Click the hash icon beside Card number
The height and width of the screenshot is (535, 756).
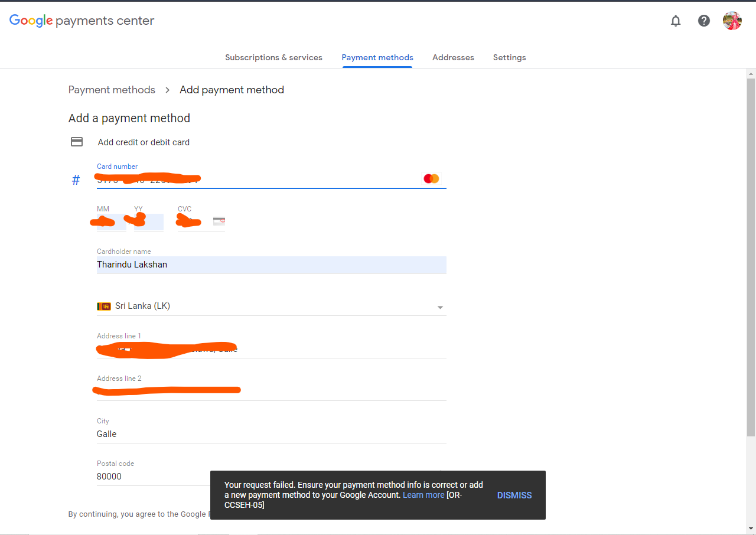[76, 180]
